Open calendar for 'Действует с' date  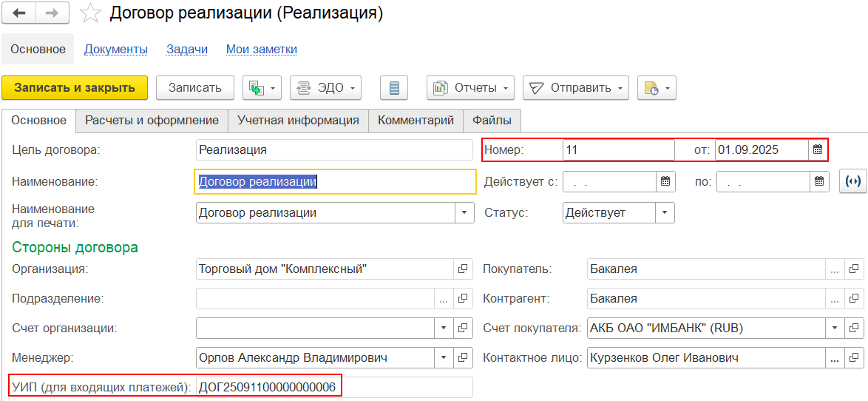click(665, 181)
